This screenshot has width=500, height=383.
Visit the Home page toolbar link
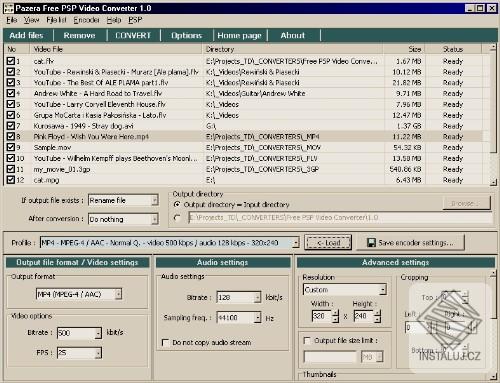(x=239, y=35)
